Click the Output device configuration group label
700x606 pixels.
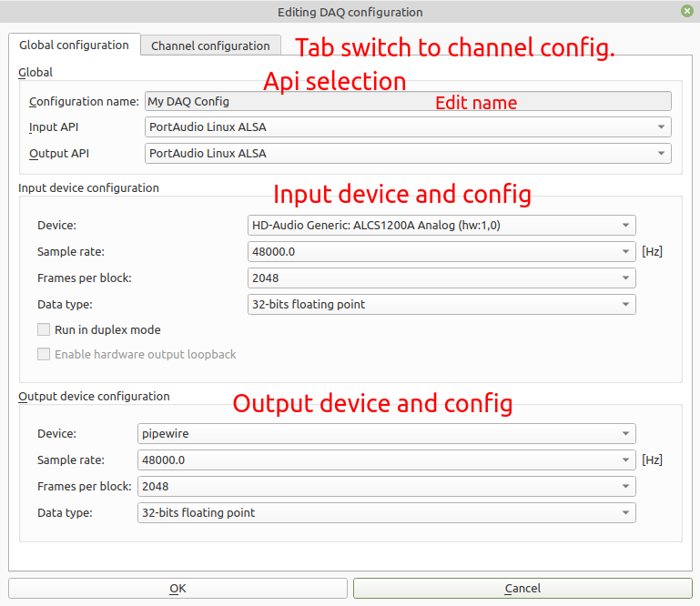[x=94, y=396]
